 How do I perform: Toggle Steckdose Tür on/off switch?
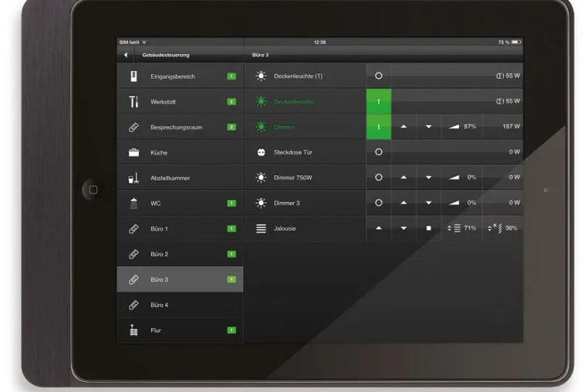pyautogui.click(x=379, y=152)
